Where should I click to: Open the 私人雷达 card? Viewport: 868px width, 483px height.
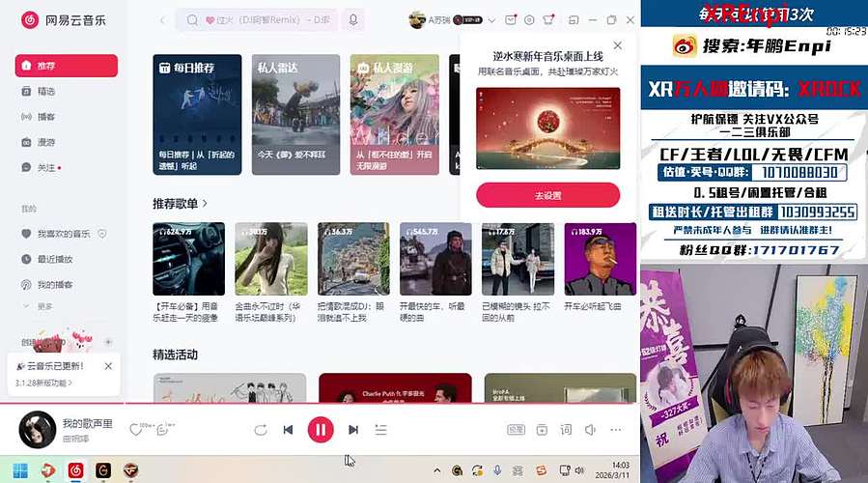point(295,115)
